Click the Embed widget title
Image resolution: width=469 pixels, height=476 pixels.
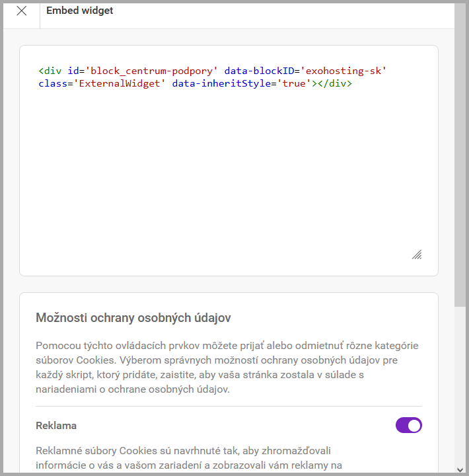tap(80, 11)
